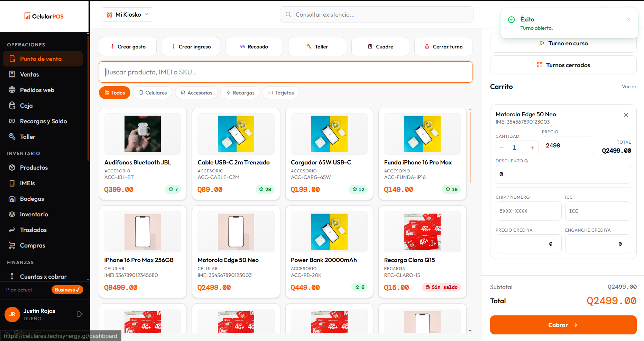Open the Taller action button in toolbar
This screenshot has width=644, height=341.
(317, 46)
